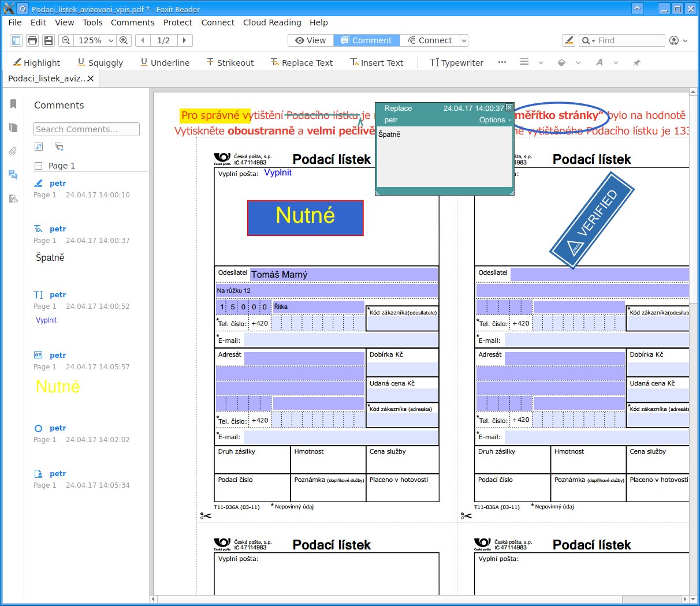Show more annotation tools via ellipsis

pyautogui.click(x=502, y=62)
